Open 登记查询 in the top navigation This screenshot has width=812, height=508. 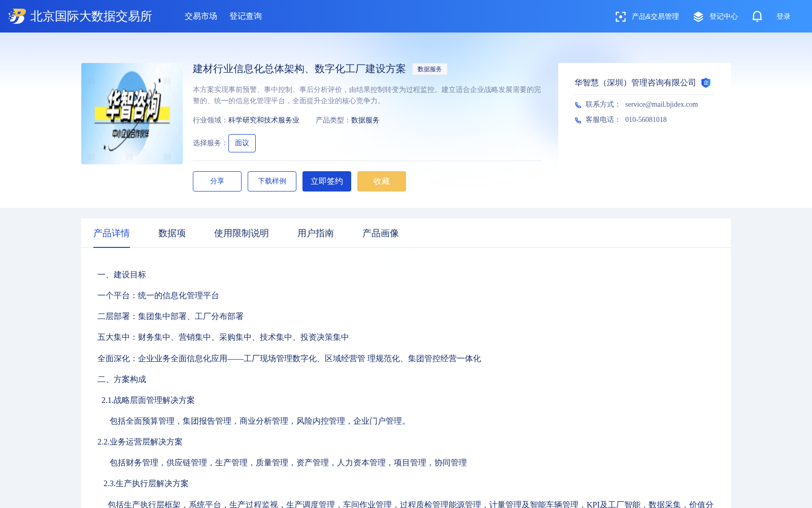246,16
